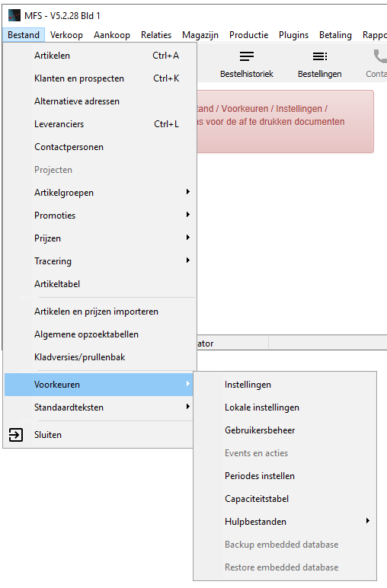Click the Bestelhistoriek toolbar icon
387x588 pixels.
(247, 56)
